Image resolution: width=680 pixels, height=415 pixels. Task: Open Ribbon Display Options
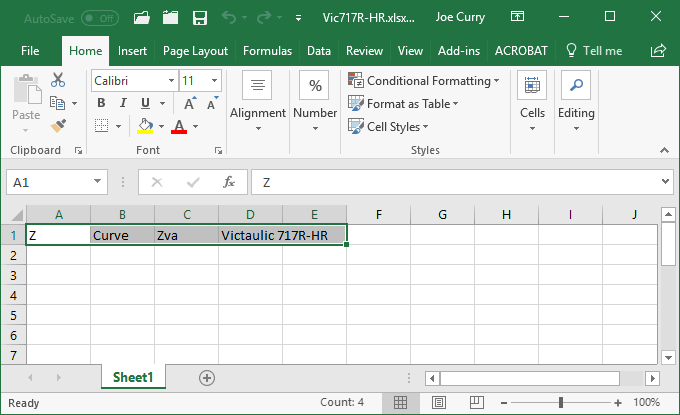click(517, 16)
